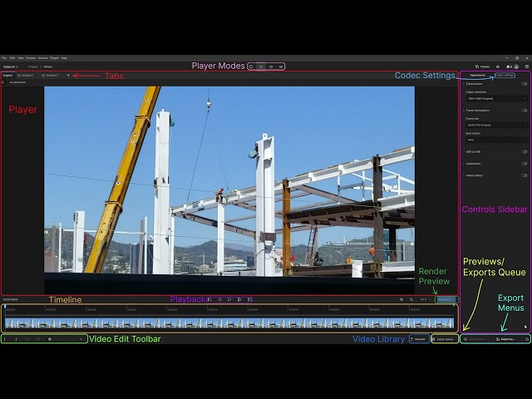Toggle the sidebar panel icon at top right
Screen dimensions: 532x399
(527, 66)
